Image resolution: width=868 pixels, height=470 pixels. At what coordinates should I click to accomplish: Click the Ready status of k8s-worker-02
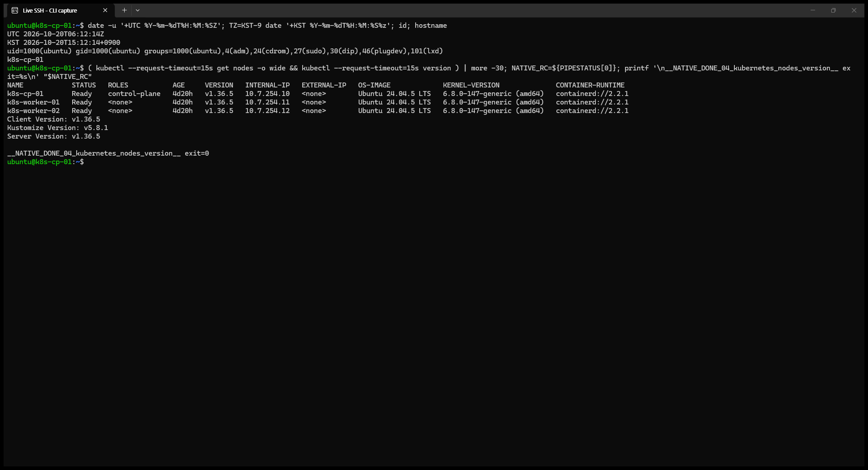(x=82, y=111)
